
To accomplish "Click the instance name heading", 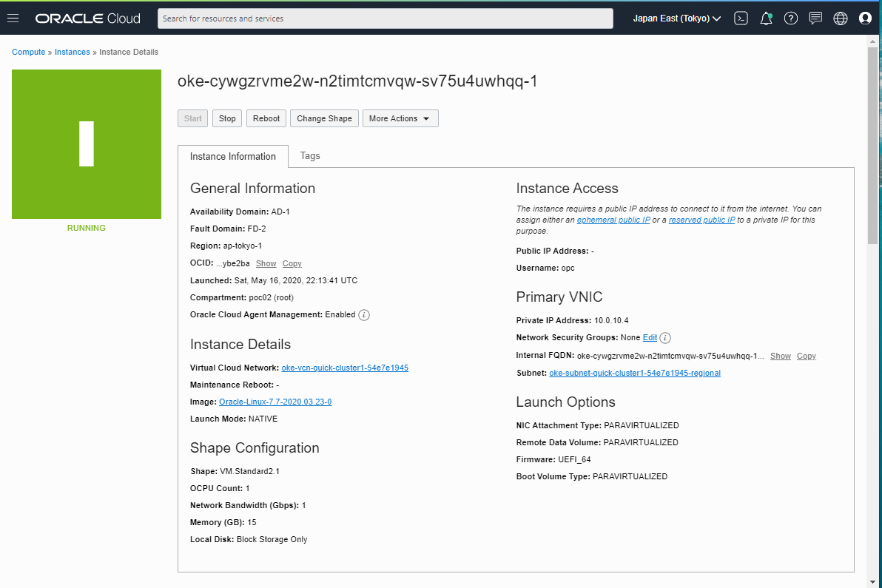I will click(357, 81).
